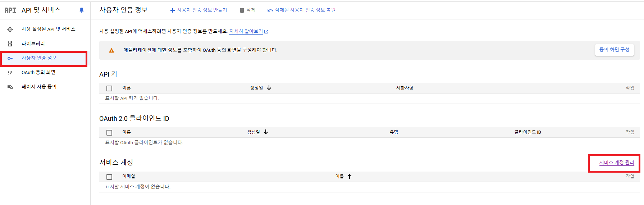Click the 라이브러리 grid icon
Image resolution: width=644 pixels, height=205 pixels.
pyautogui.click(x=10, y=44)
